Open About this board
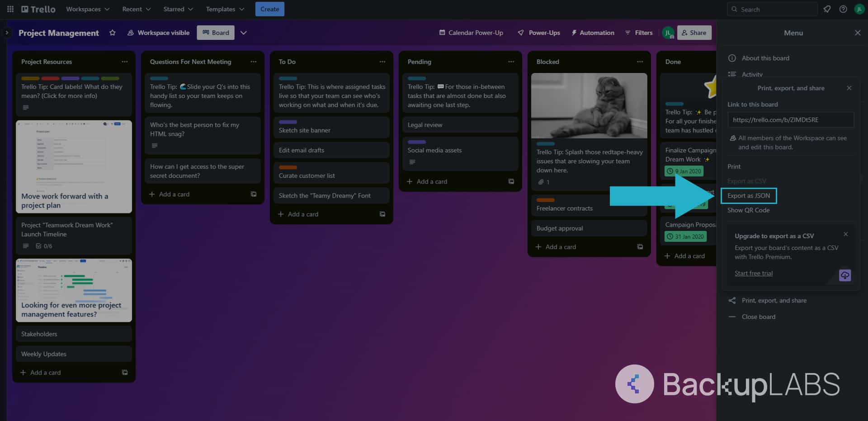 click(x=765, y=58)
